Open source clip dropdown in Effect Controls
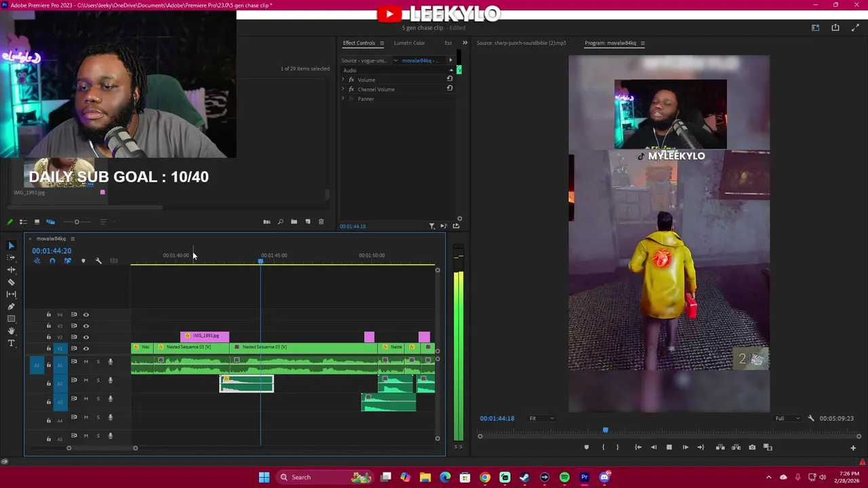This screenshot has width=868, height=488. click(x=396, y=60)
